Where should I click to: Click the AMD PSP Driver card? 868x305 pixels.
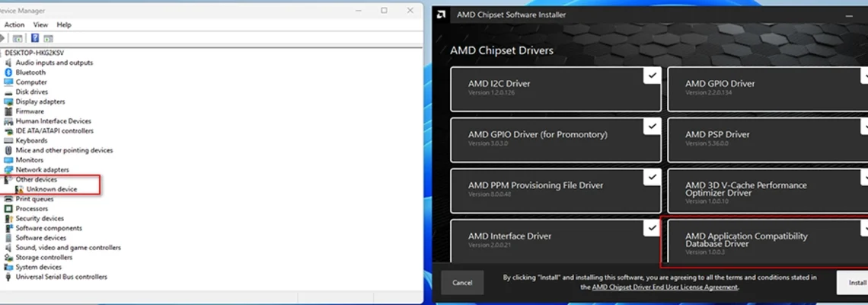click(767, 140)
